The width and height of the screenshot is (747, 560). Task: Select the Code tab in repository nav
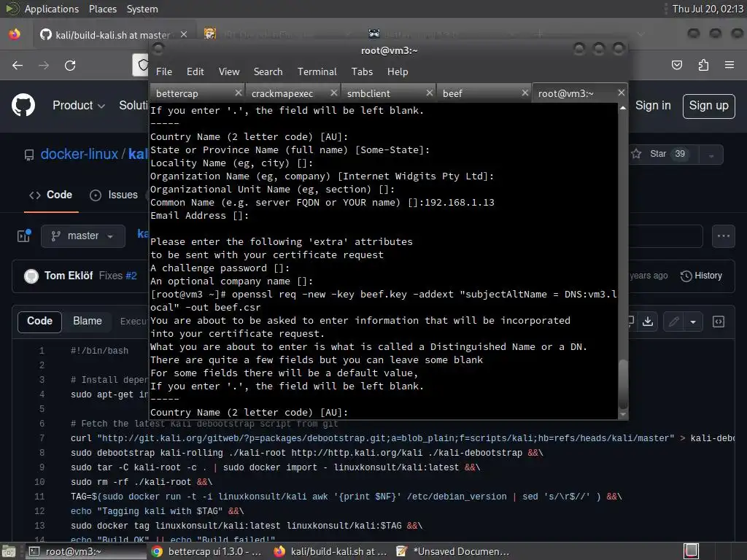click(x=51, y=195)
